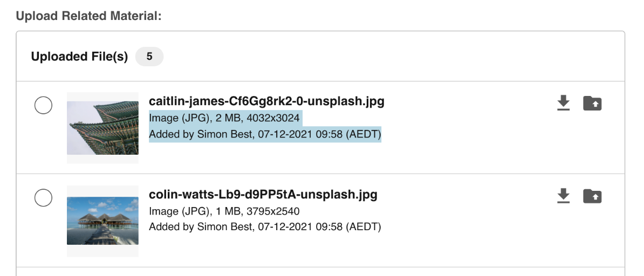644x276 pixels.
Task: Click the upload timestamp under caitlin-james file
Action: click(x=319, y=134)
